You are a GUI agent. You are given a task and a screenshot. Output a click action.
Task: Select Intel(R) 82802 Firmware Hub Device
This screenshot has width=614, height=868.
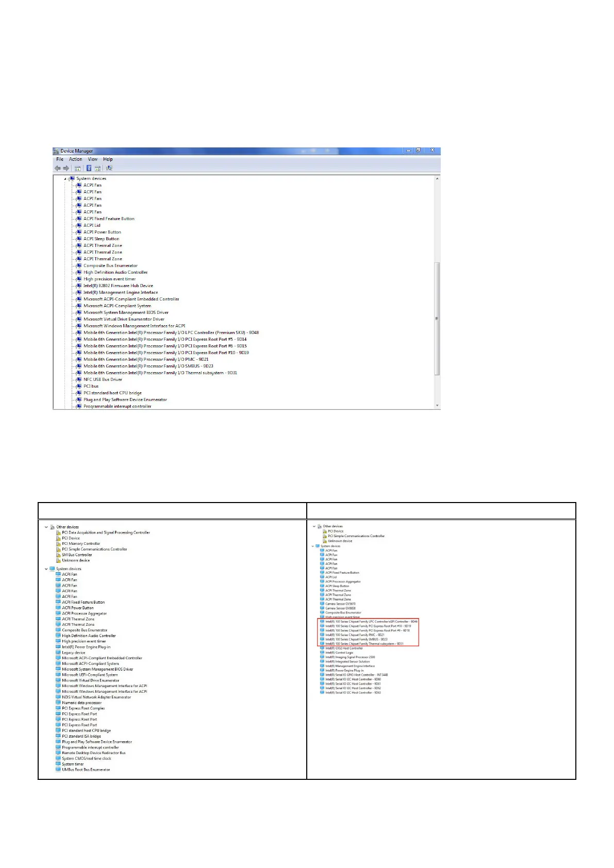click(118, 286)
